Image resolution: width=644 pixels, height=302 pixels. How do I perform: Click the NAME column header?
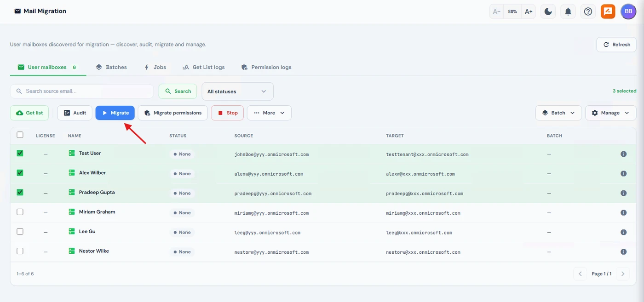75,136
